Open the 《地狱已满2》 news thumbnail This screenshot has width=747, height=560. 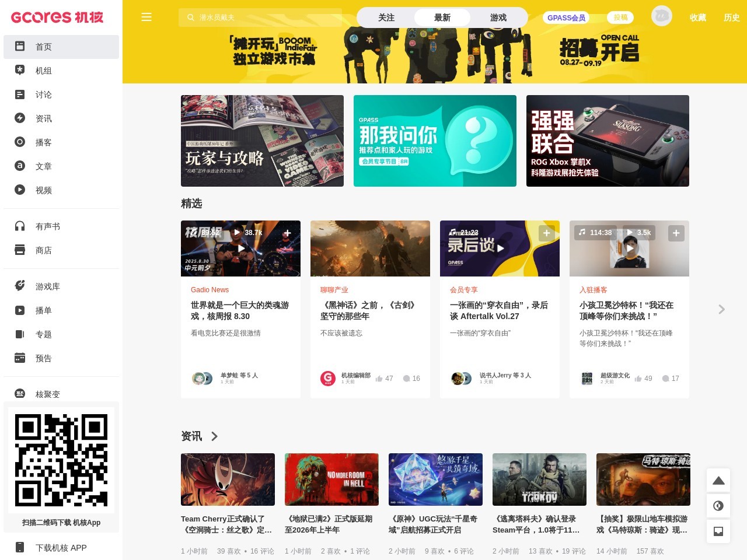pyautogui.click(x=331, y=480)
